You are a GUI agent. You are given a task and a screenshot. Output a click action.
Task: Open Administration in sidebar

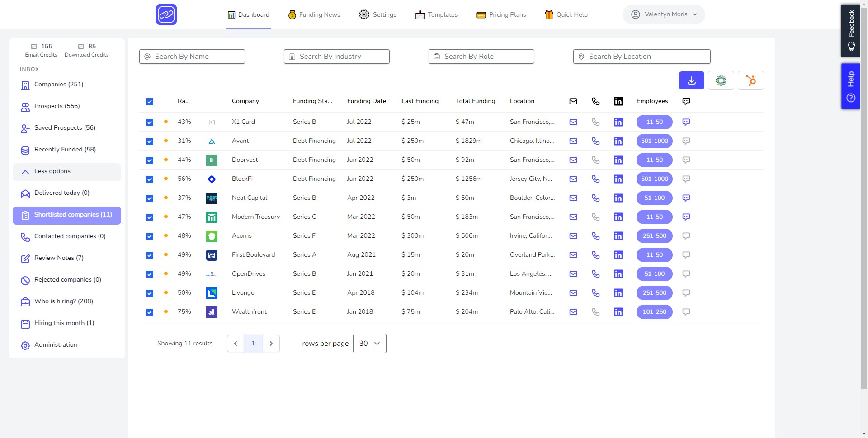point(67,345)
